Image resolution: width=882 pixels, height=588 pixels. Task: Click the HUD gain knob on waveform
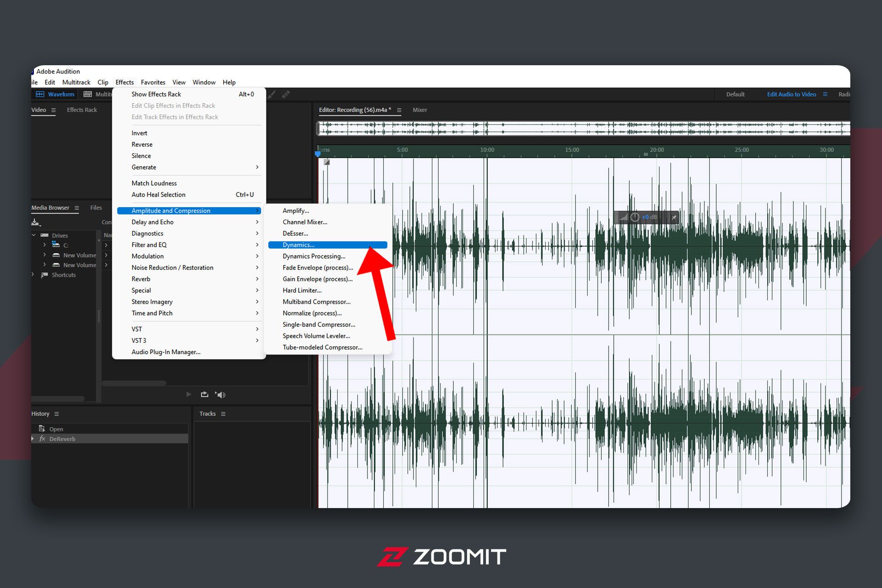[635, 217]
